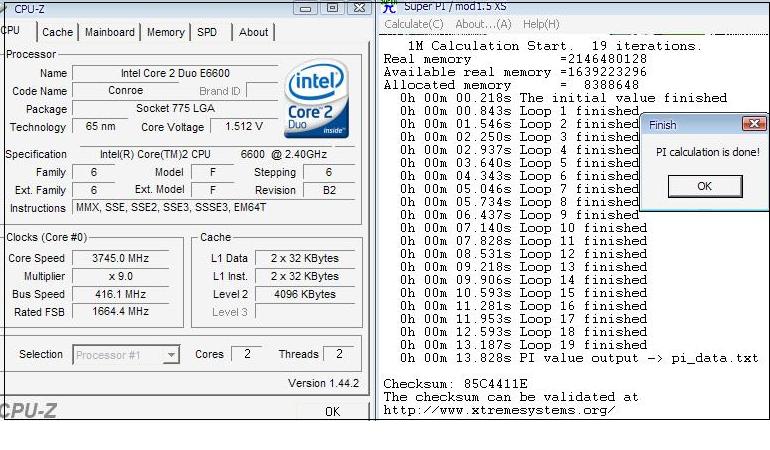Screen dimensions: 770x450
Task: Click the L1 Inst. value 2 x 32 KBytes
Action: [x=305, y=276]
